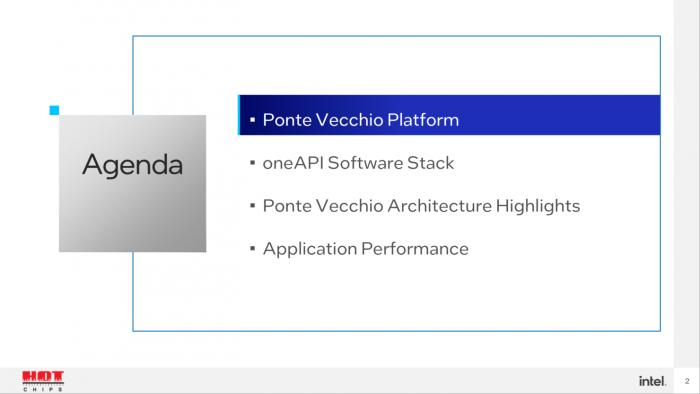700x394 pixels.
Task: Select the Application Performance item
Action: click(x=366, y=249)
